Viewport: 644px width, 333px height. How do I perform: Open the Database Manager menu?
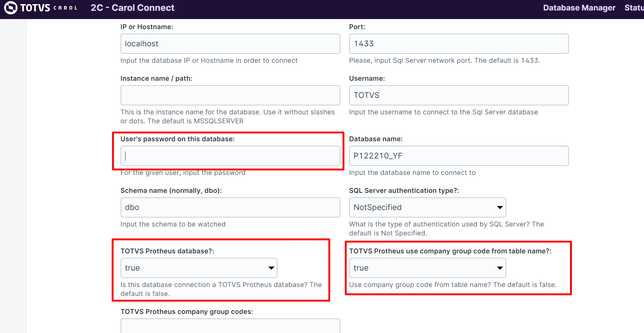(579, 8)
